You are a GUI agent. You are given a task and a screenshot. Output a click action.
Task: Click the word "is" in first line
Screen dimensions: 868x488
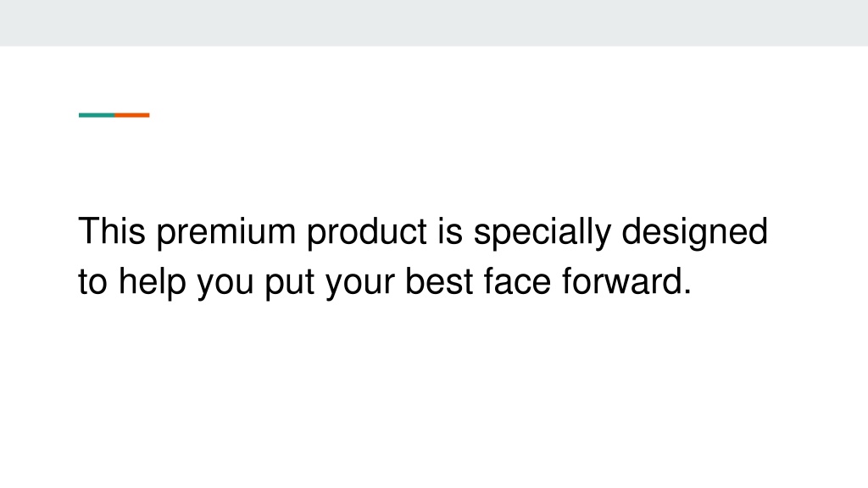(450, 230)
